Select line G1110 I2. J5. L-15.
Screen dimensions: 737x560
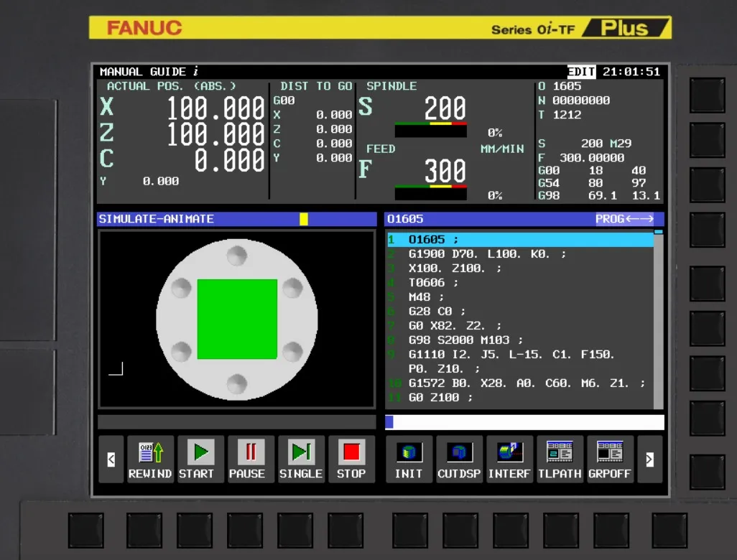[520, 361]
